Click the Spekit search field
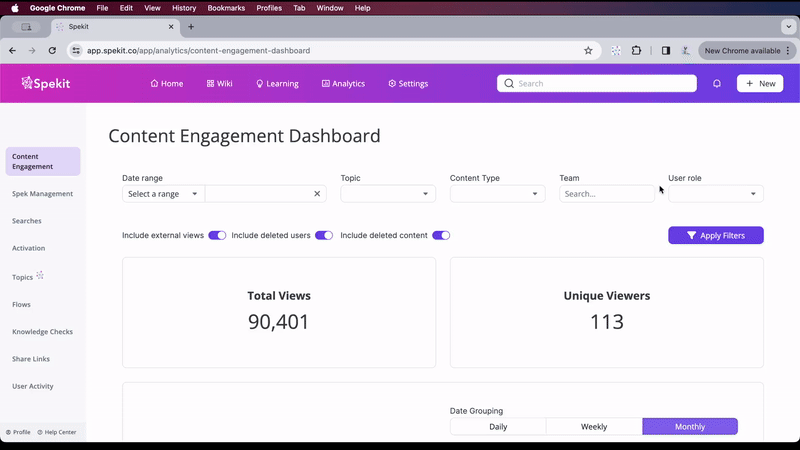This screenshot has height=450, width=800. pyautogui.click(x=596, y=83)
